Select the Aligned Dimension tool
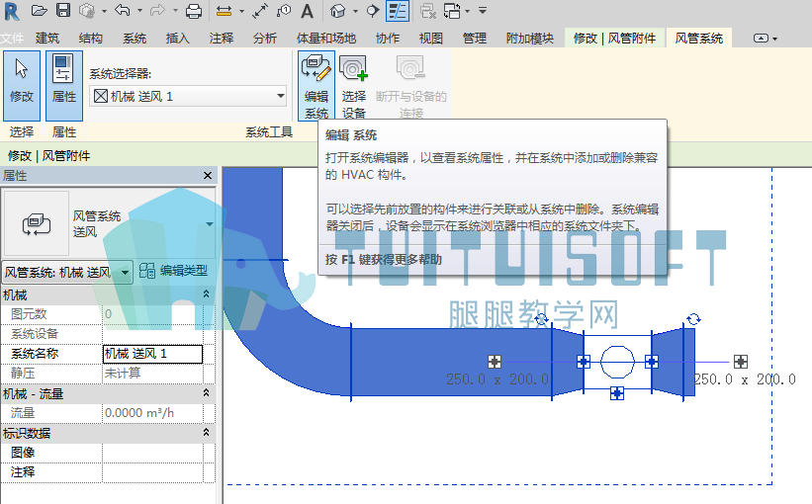Screen dimensions: 812x504 click(x=260, y=11)
